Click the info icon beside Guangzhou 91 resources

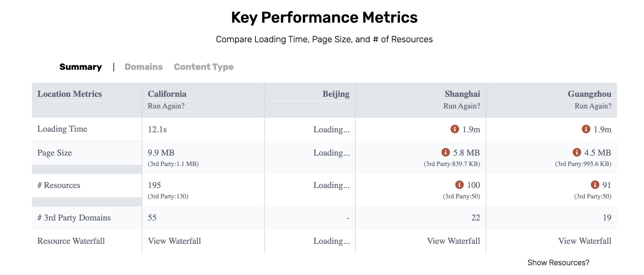595,185
